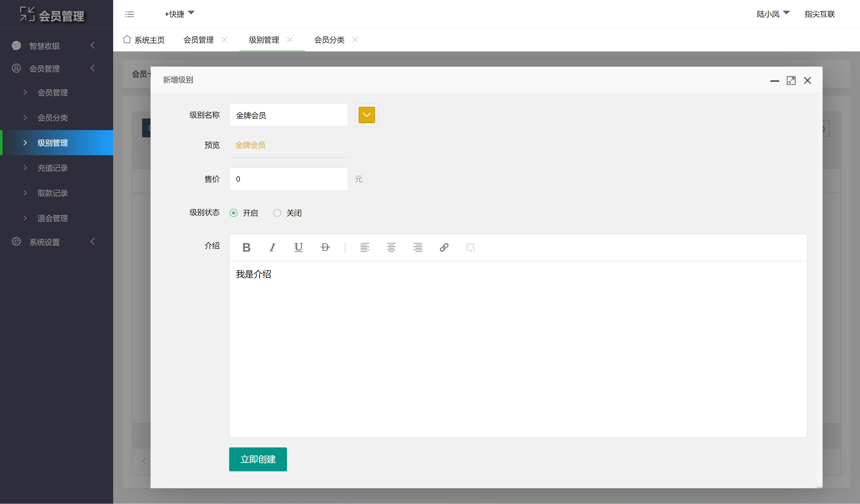860x504 pixels.
Task: Close the 会员管理 tab
Action: 224,40
